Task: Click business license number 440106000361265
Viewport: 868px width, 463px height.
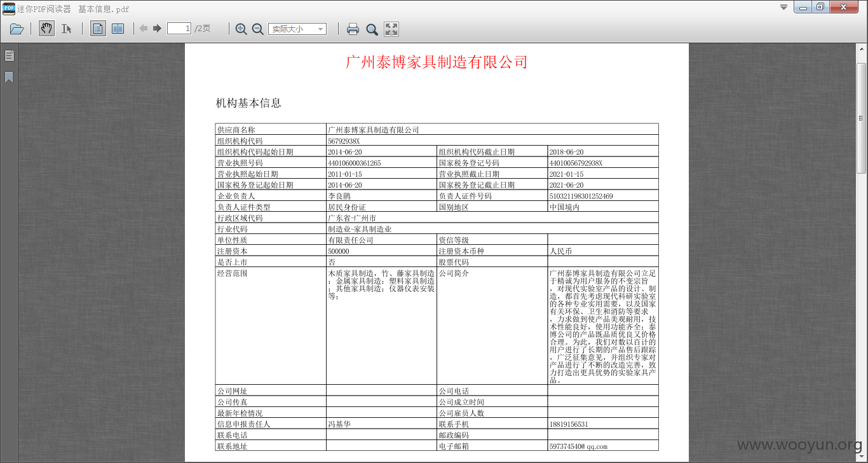Action: click(355, 163)
